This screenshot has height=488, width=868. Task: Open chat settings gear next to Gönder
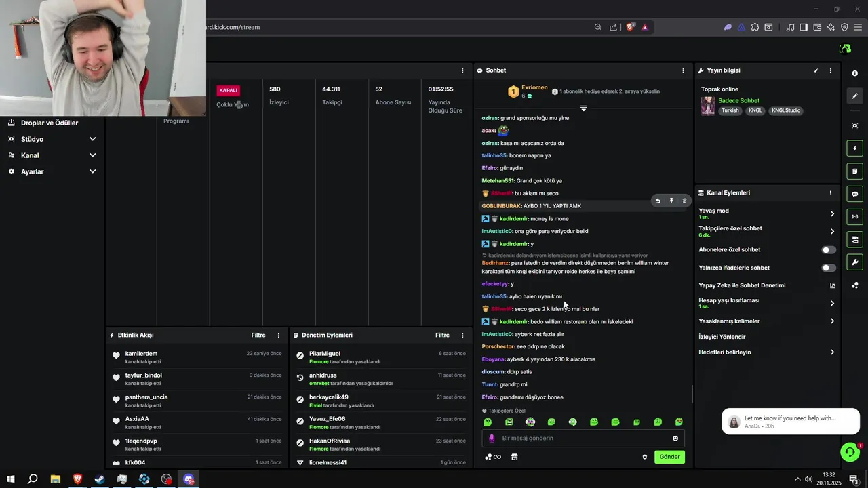coord(645,457)
